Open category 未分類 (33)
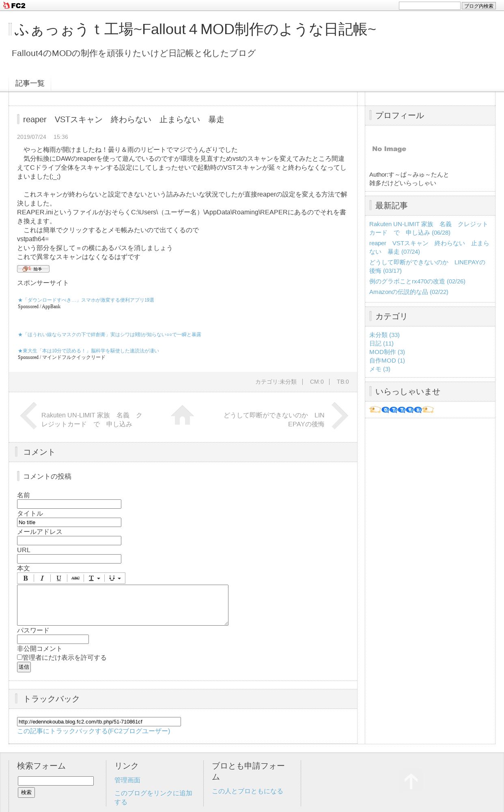The image size is (504, 812). (384, 335)
